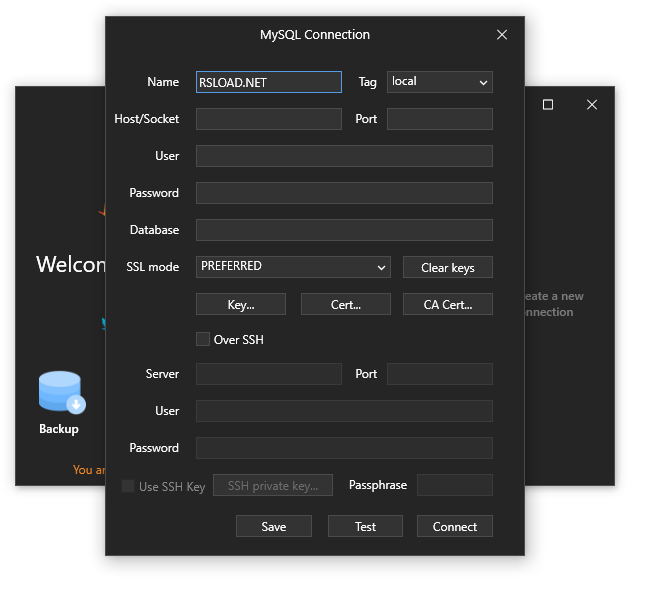Viewport: 662px width, 600px height.
Task: Click the Save button
Action: pos(274,526)
